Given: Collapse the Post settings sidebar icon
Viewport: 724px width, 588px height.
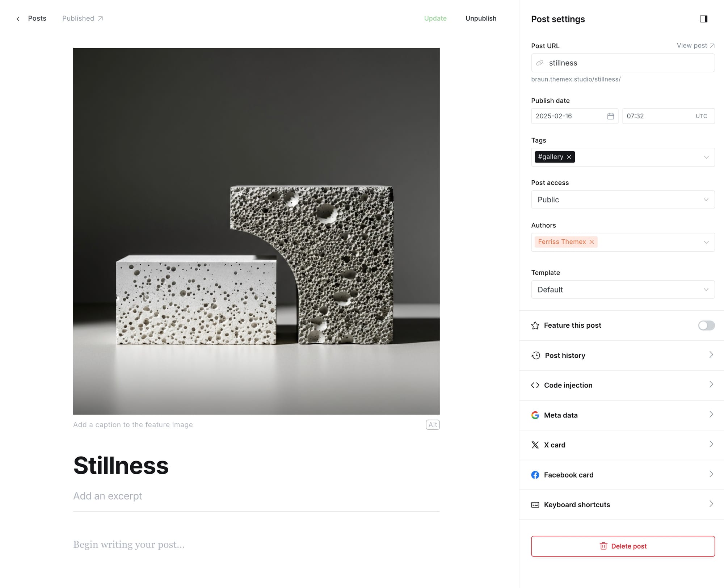Looking at the screenshot, I should click(703, 19).
